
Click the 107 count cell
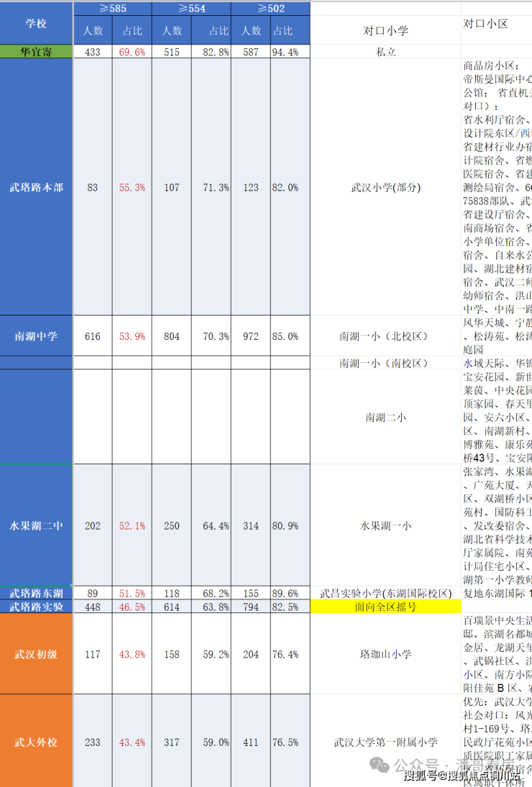172,187
